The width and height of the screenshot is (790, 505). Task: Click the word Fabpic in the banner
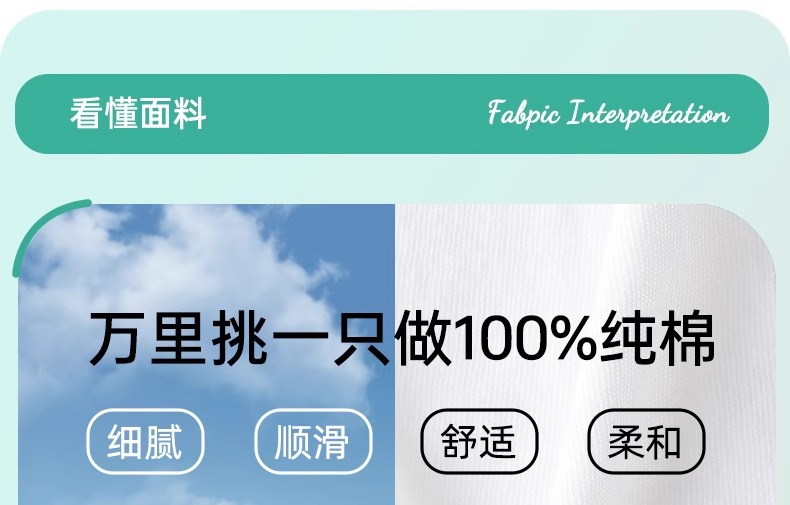tap(523, 113)
